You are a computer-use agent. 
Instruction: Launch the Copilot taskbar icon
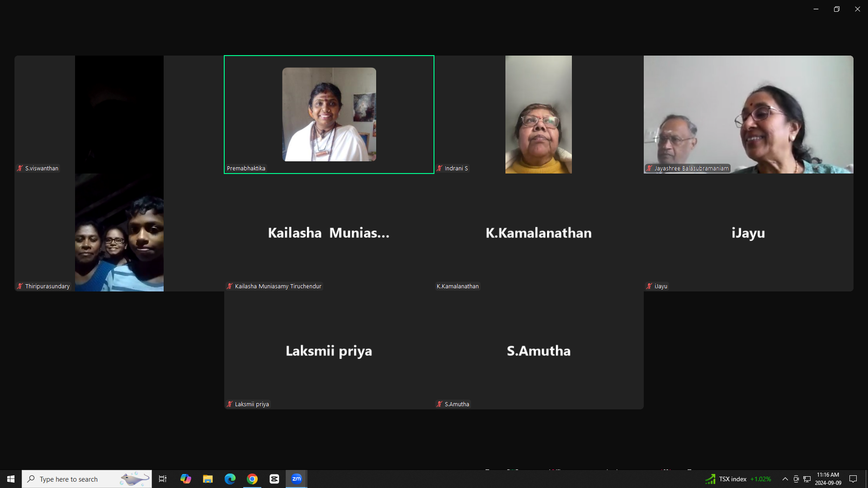185,479
